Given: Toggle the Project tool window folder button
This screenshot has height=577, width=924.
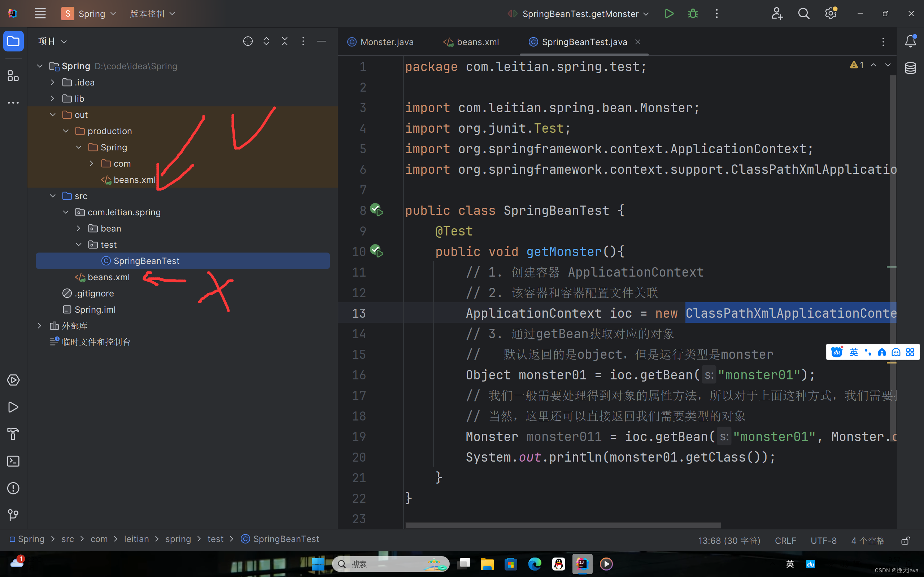Looking at the screenshot, I should click(x=13, y=41).
